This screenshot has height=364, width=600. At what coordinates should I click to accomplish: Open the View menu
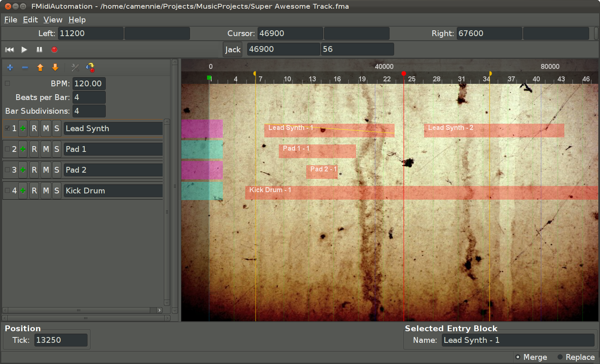click(x=53, y=20)
